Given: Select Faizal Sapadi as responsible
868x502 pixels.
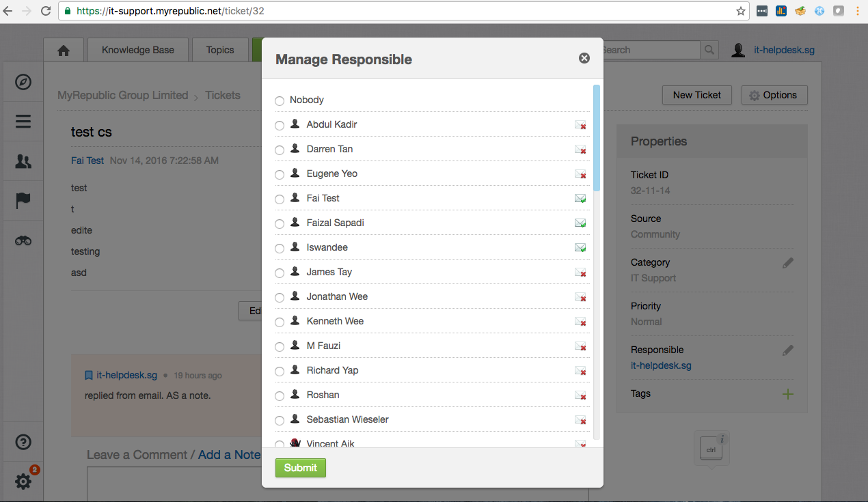Looking at the screenshot, I should pyautogui.click(x=280, y=224).
